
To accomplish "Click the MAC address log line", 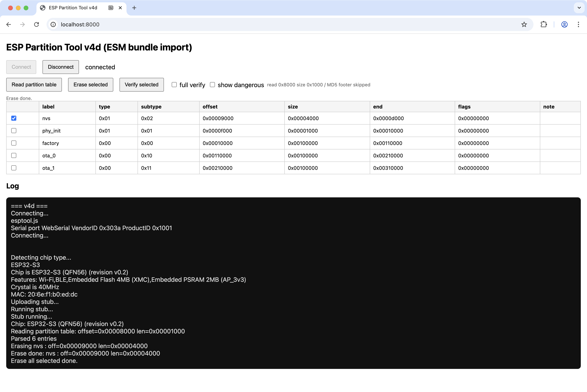I will click(x=44, y=295).
